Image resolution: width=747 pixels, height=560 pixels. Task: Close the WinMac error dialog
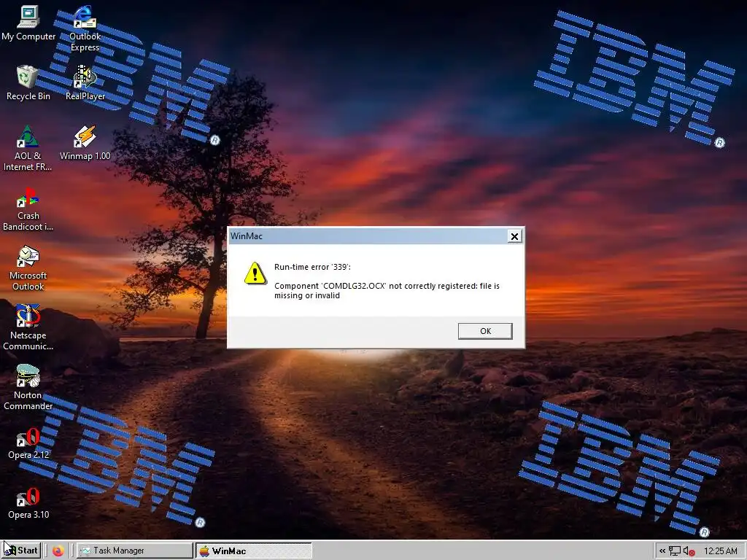coord(514,236)
